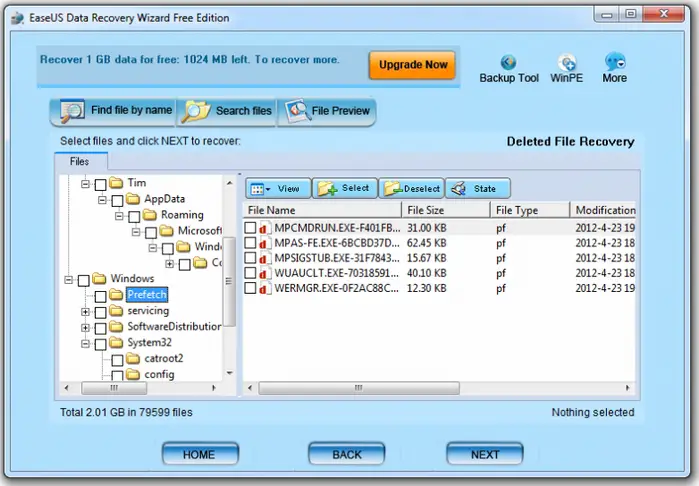Image resolution: width=699 pixels, height=486 pixels.
Task: Collapse the AppData tree node
Action: coord(102,200)
